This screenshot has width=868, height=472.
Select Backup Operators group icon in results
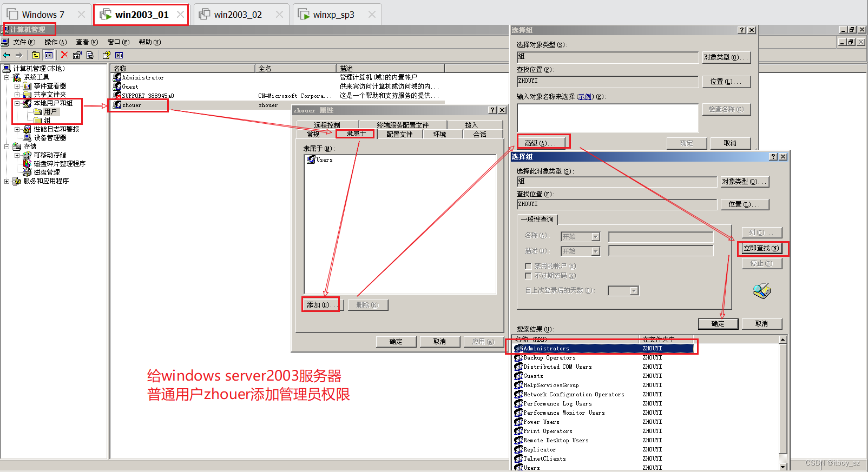pyautogui.click(x=518, y=357)
